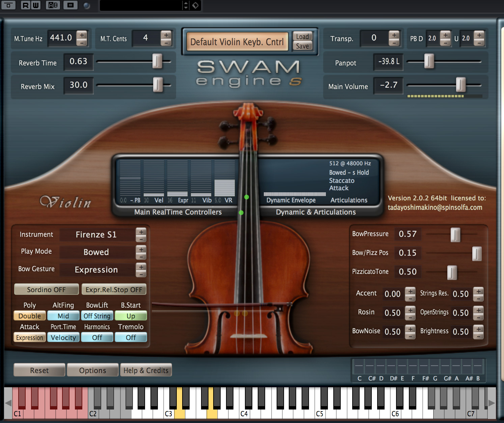Open Dynamic & Articulations panel
The width and height of the screenshot is (504, 423).
pyautogui.click(x=316, y=212)
